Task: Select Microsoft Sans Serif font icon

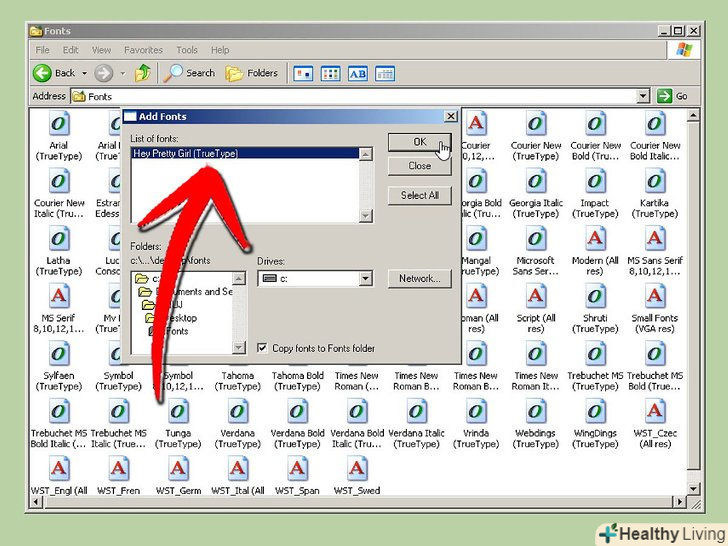Action: coord(536,239)
